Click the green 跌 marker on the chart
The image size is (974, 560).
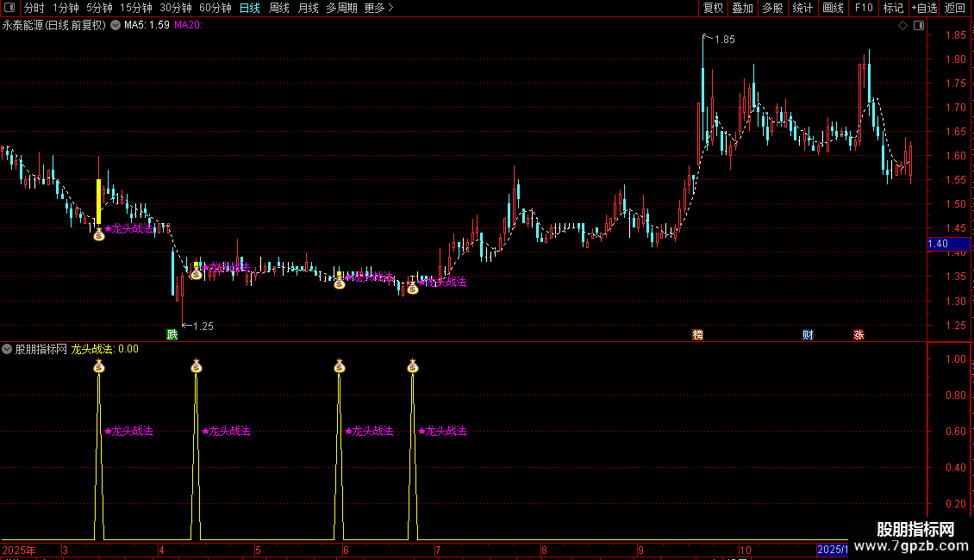[172, 334]
